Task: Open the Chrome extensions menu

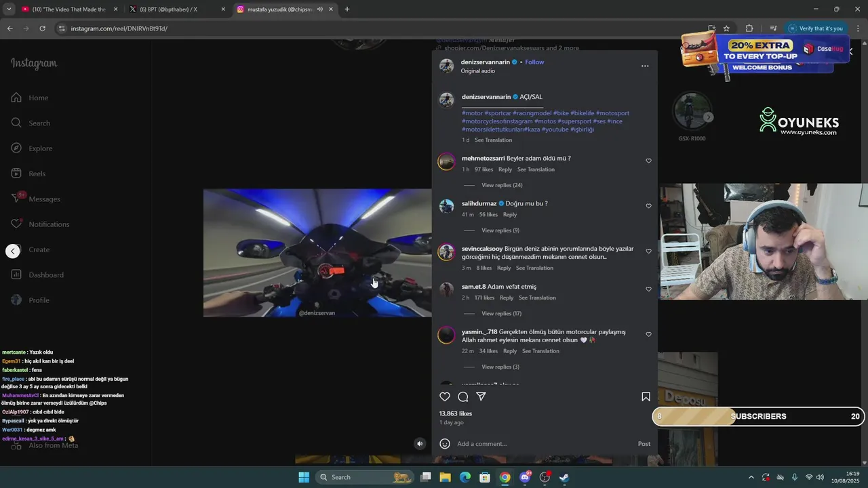Action: coord(749,28)
